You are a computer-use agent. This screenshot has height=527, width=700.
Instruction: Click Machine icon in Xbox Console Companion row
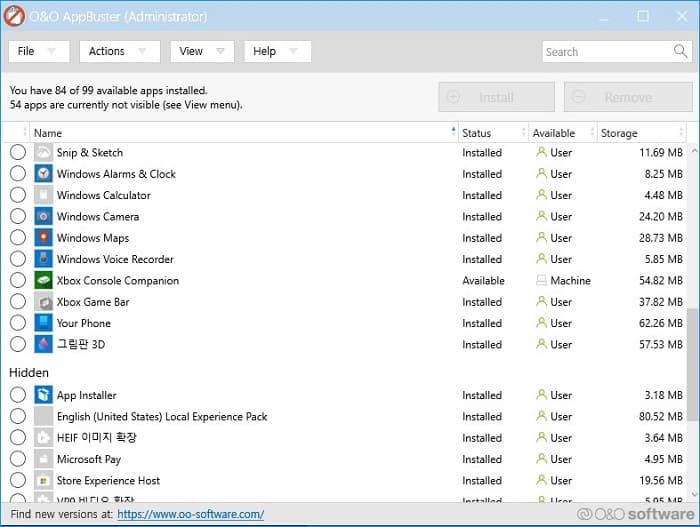(541, 280)
